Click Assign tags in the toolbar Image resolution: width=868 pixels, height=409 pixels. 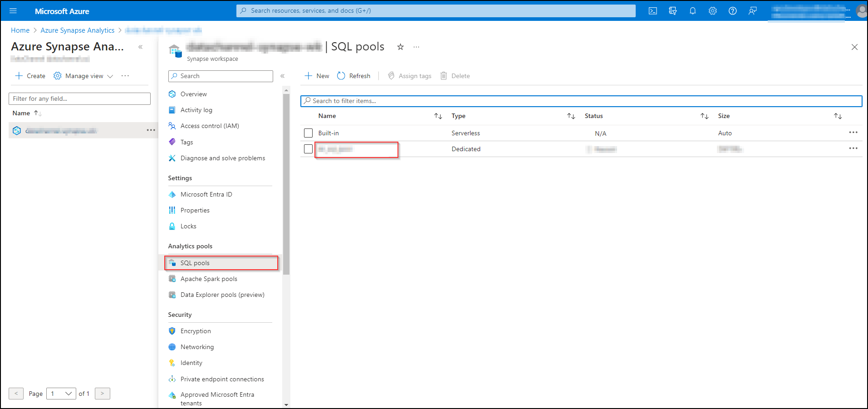coord(410,76)
